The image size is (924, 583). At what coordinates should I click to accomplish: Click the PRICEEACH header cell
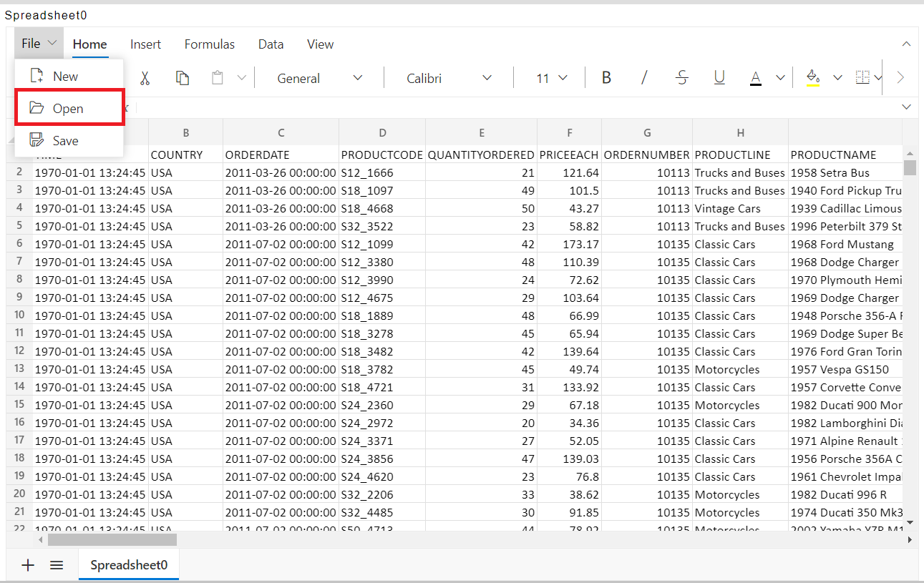pos(570,155)
